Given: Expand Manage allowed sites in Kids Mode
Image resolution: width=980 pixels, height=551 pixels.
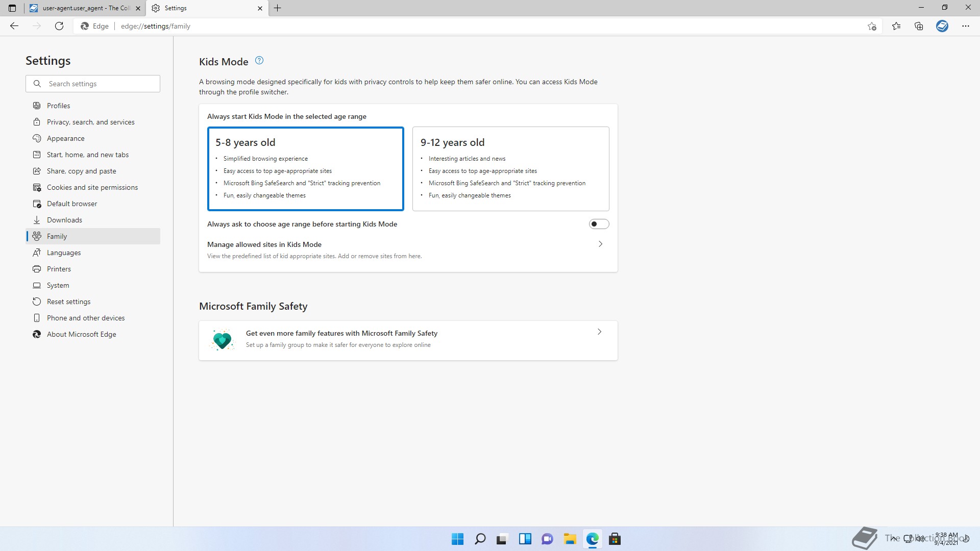Looking at the screenshot, I should coord(600,244).
